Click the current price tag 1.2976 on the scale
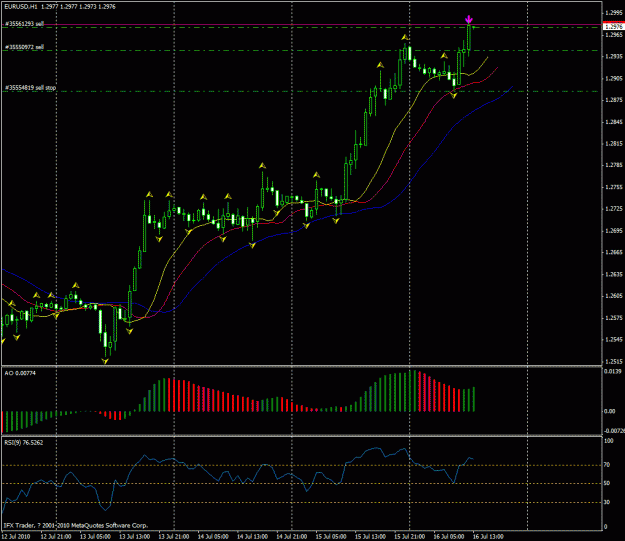This screenshot has width=625, height=541. (x=614, y=27)
